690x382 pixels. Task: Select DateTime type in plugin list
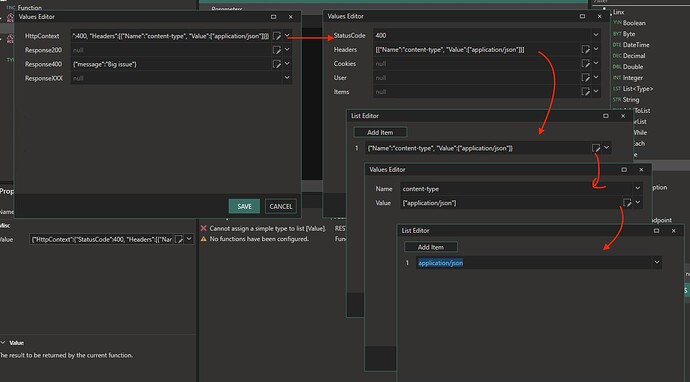tap(636, 45)
